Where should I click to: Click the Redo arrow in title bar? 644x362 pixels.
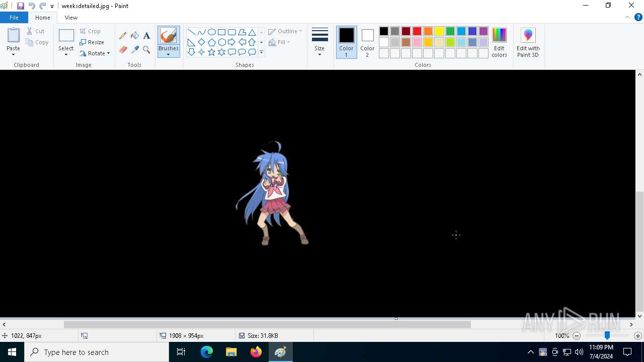point(43,6)
